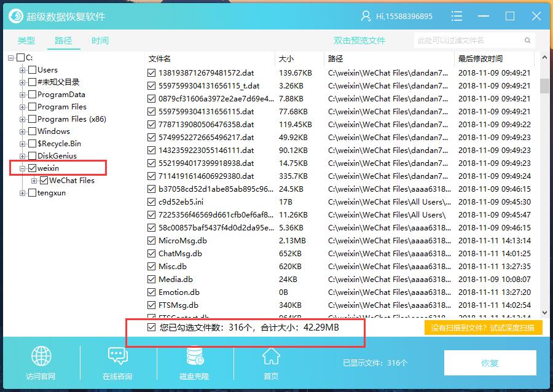Select the Media.db file row
Viewport: 553px width, 392px height.
pos(339,280)
